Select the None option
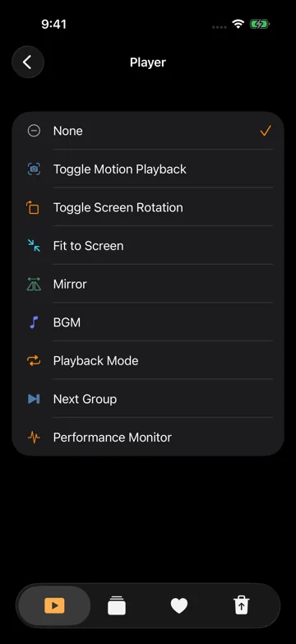 coord(148,131)
